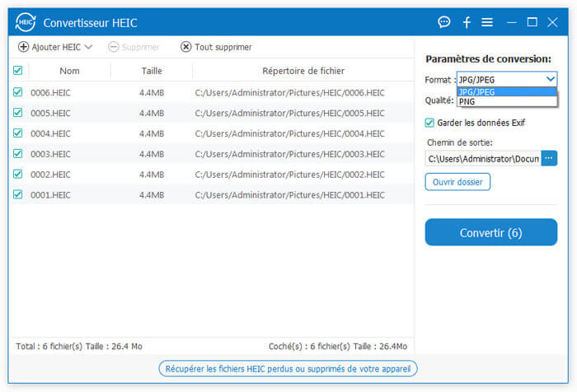Click the Ouvrir dossier button
This screenshot has width=577, height=392.
pyautogui.click(x=457, y=181)
